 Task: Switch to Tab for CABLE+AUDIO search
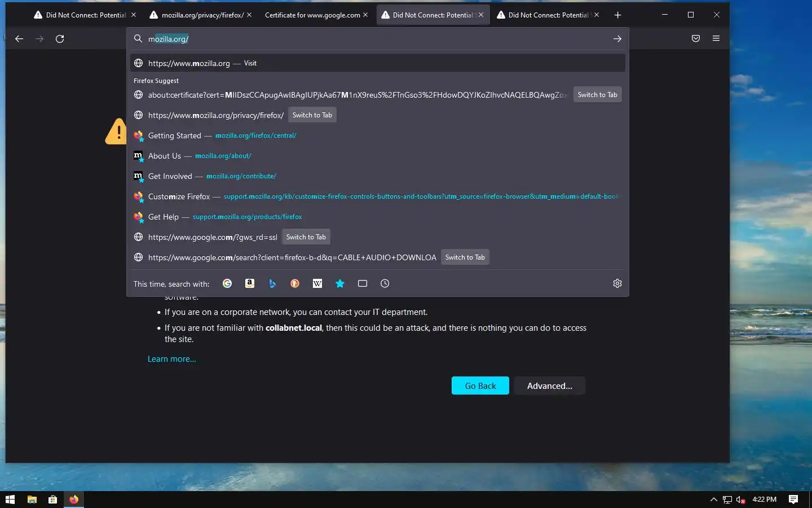(x=465, y=257)
